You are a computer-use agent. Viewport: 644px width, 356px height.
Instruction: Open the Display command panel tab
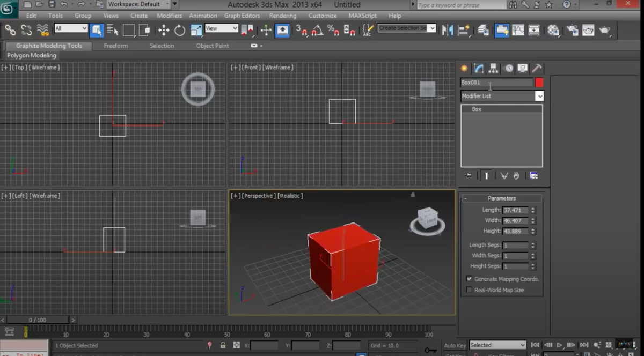pyautogui.click(x=522, y=68)
